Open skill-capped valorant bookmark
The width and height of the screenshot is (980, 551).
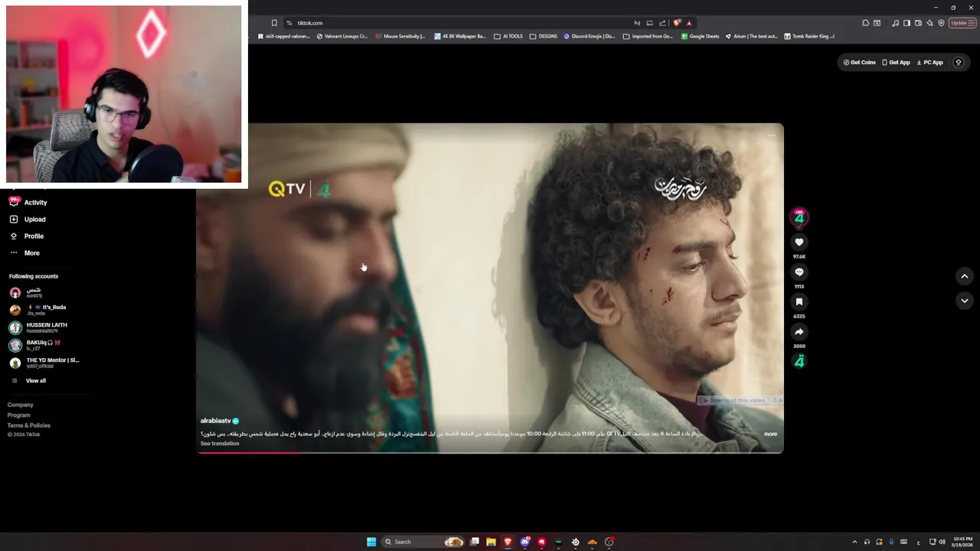(284, 36)
